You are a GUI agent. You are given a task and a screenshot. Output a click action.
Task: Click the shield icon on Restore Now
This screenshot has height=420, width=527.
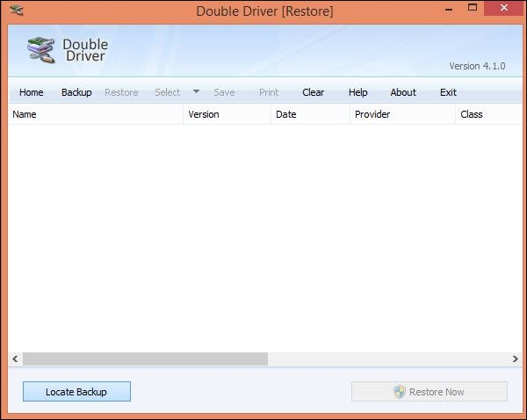(x=400, y=392)
